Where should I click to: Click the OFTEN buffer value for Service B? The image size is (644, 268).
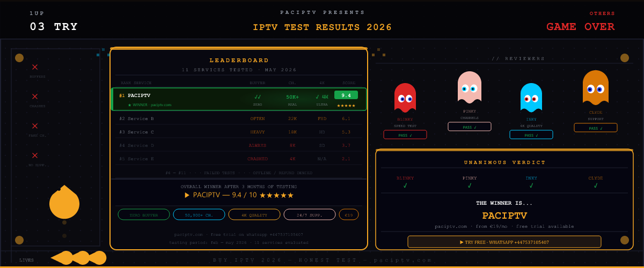click(x=258, y=118)
